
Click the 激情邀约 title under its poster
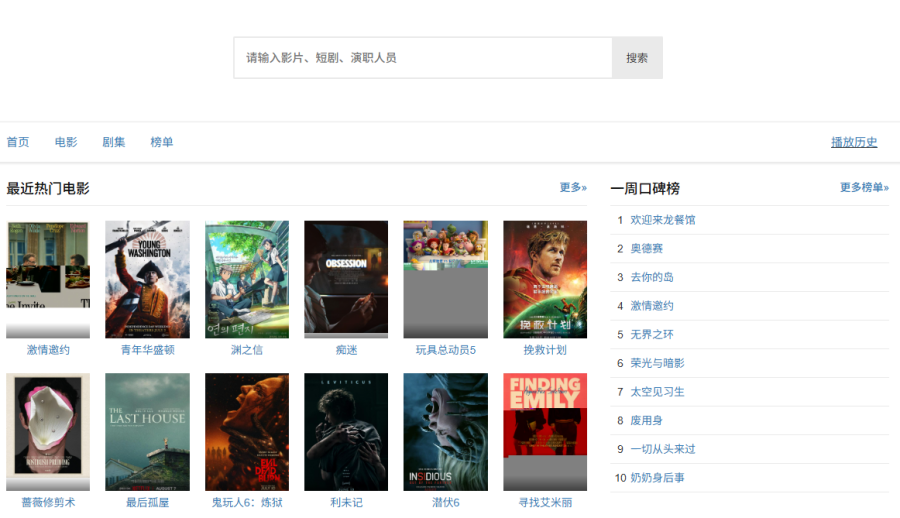[x=48, y=350]
